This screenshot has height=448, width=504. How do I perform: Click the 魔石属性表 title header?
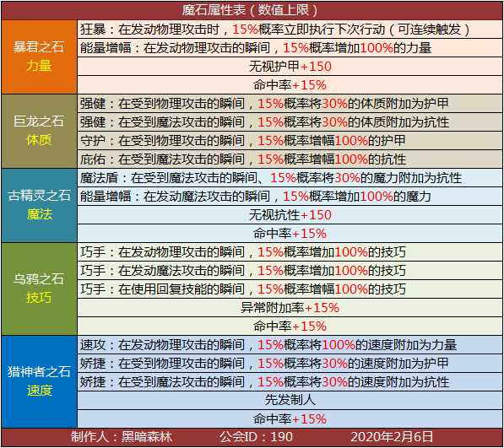pos(252,11)
